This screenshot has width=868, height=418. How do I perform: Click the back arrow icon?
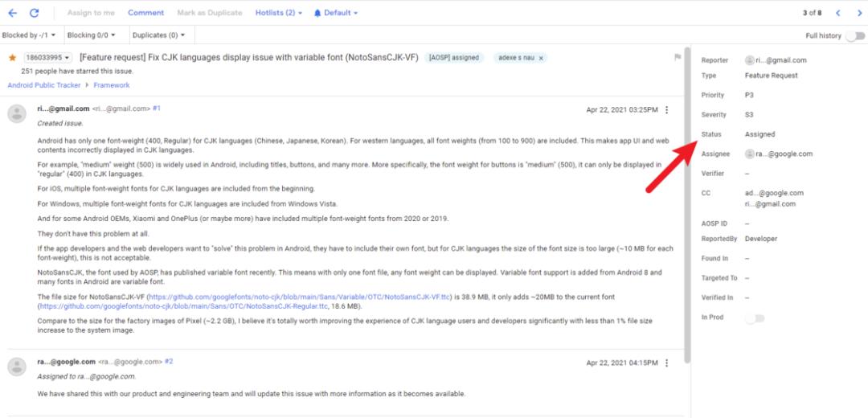(x=12, y=13)
